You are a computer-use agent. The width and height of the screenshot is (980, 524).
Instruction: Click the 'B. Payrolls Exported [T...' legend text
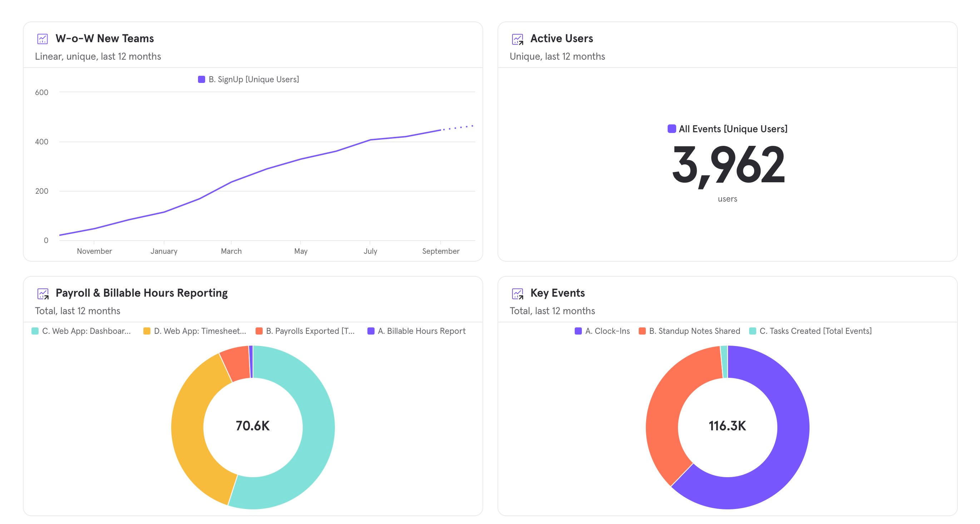(x=310, y=331)
